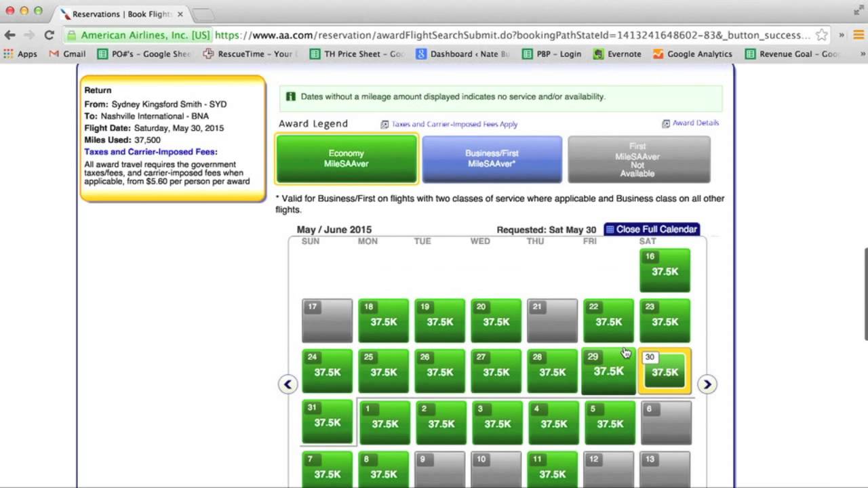Go to next calendar month
This screenshot has height=488, width=868.
707,384
